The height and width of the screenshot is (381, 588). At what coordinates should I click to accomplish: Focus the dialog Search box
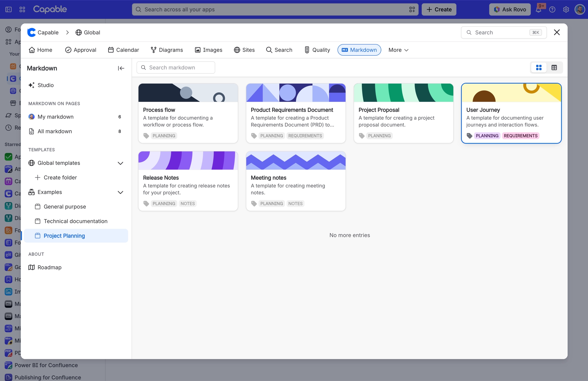pyautogui.click(x=504, y=32)
